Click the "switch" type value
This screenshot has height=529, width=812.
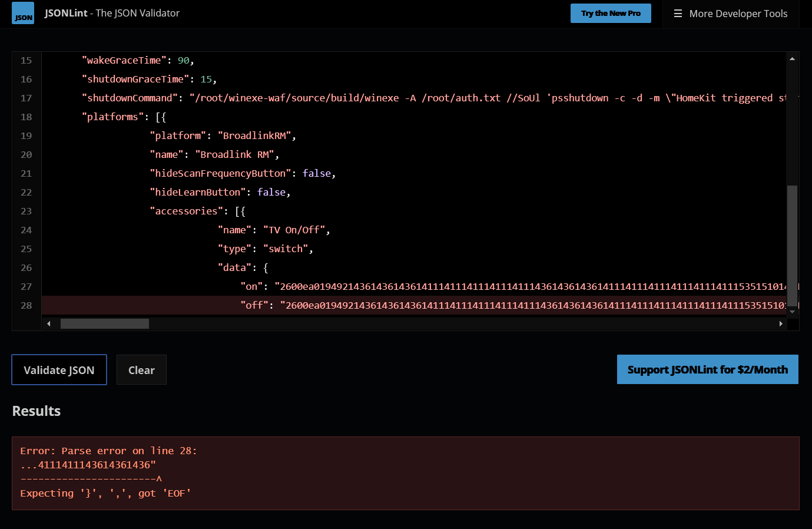coord(286,249)
